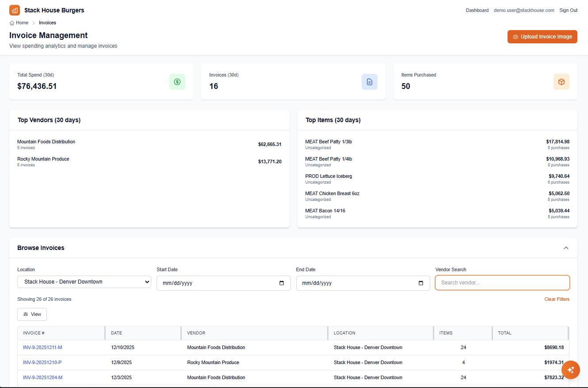Click the 12/9/2025 date cell
588x388 pixels.
(x=121, y=363)
